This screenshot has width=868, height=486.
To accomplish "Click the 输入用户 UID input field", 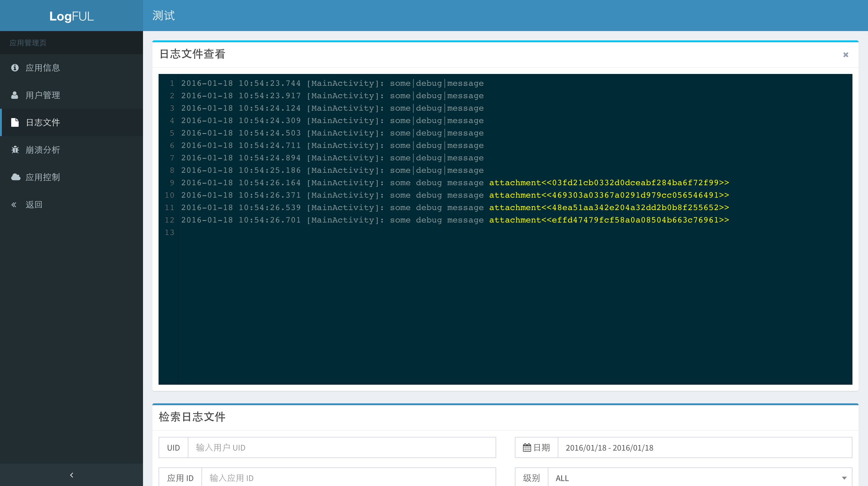I will pos(342,447).
